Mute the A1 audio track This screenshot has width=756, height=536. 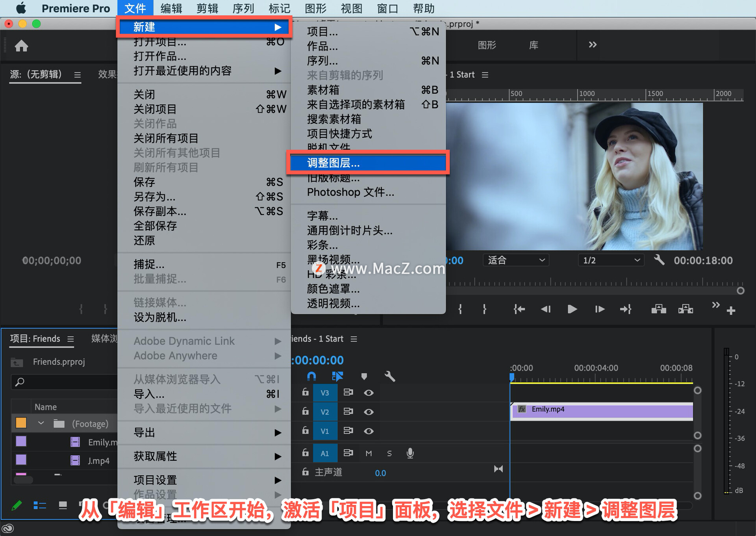[369, 453]
